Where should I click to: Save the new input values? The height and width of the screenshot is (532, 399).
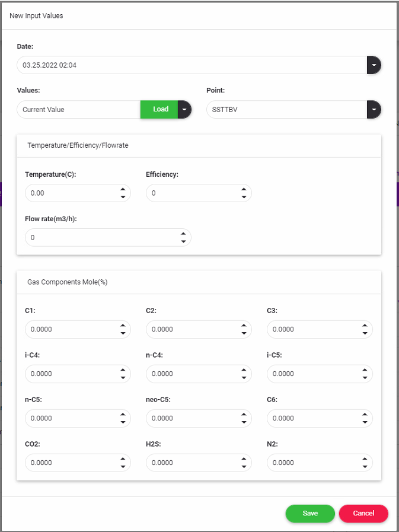(310, 514)
